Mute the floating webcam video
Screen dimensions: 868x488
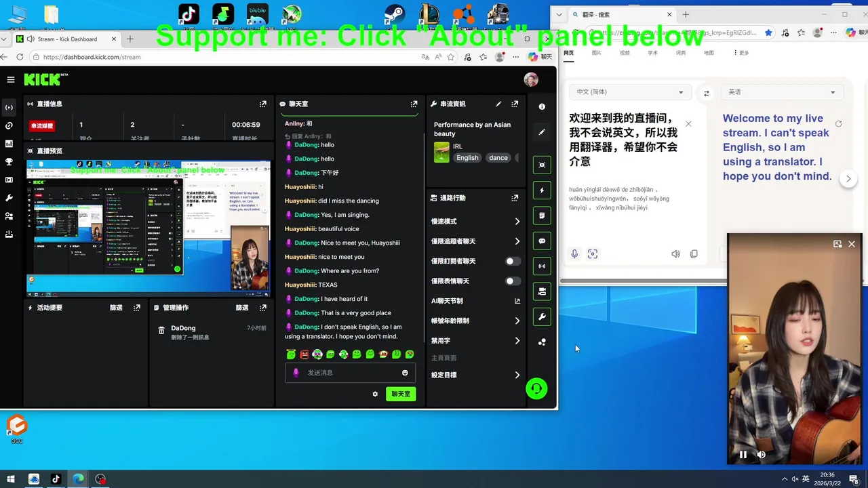tap(762, 455)
